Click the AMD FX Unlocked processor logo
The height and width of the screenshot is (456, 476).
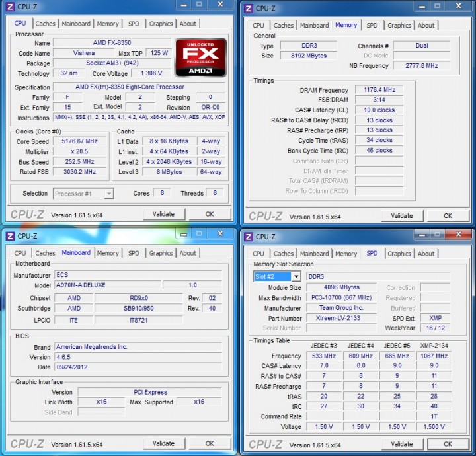[x=201, y=57]
